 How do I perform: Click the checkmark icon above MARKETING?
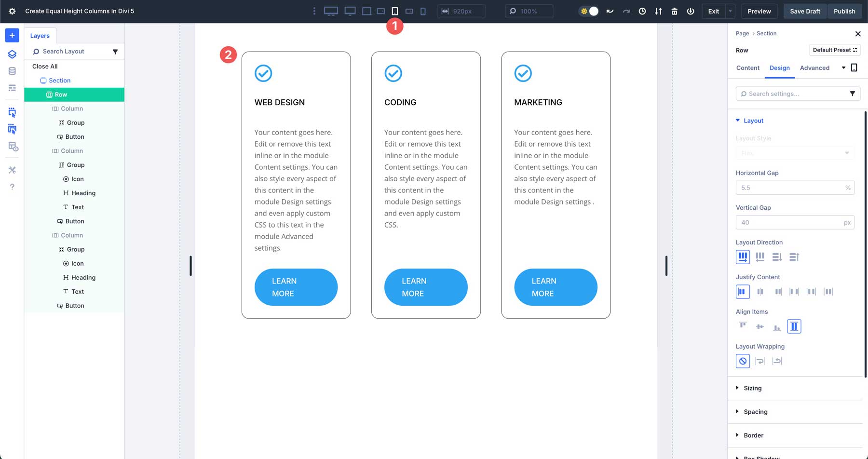(523, 73)
